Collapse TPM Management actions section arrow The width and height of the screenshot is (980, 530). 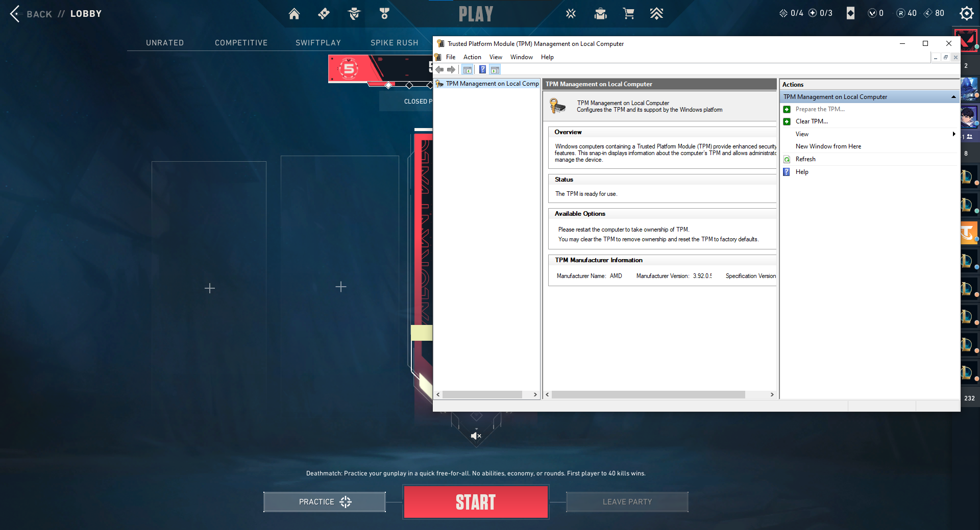click(953, 97)
